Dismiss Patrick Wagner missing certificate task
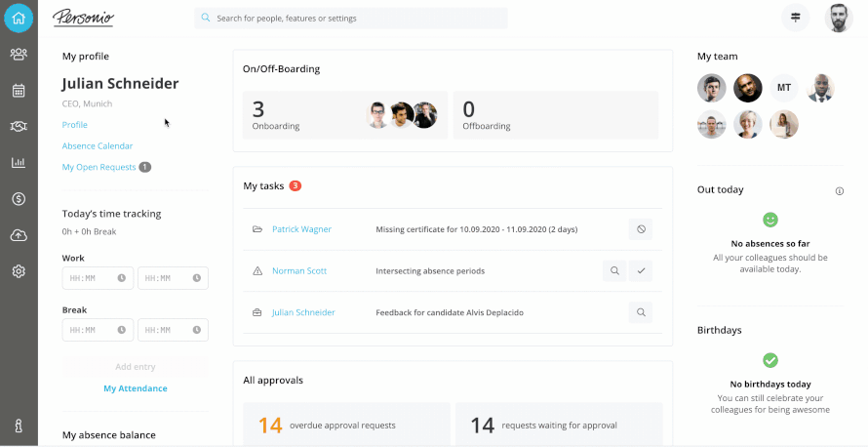 pos(641,229)
